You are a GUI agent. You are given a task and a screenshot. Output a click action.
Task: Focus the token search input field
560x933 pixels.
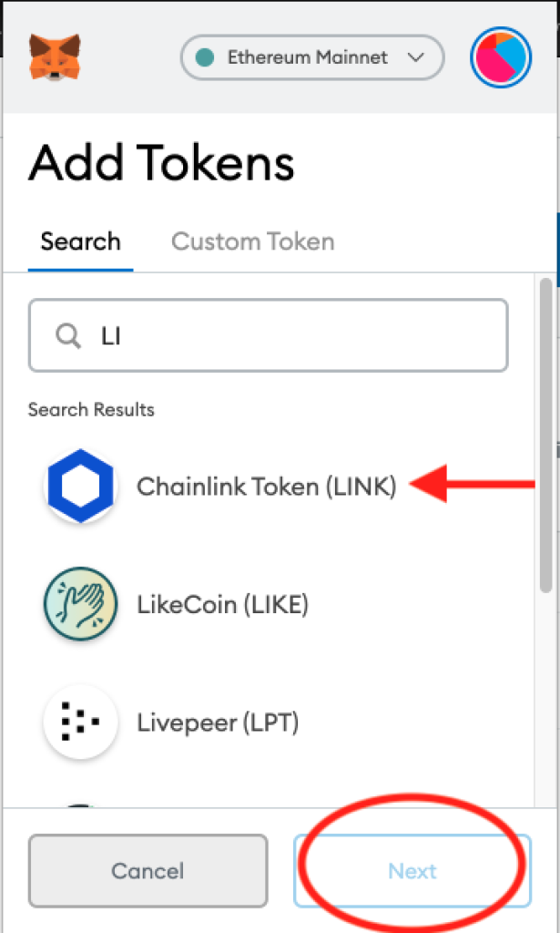291,336
